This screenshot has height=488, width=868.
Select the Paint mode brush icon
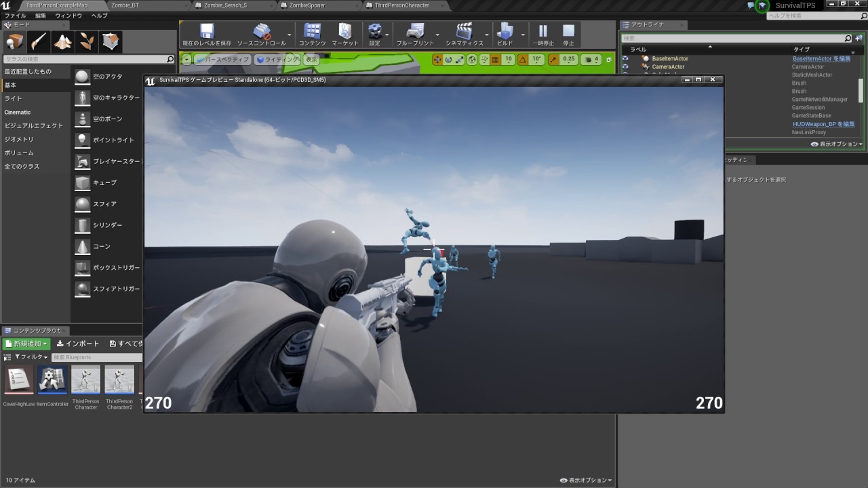(x=39, y=42)
